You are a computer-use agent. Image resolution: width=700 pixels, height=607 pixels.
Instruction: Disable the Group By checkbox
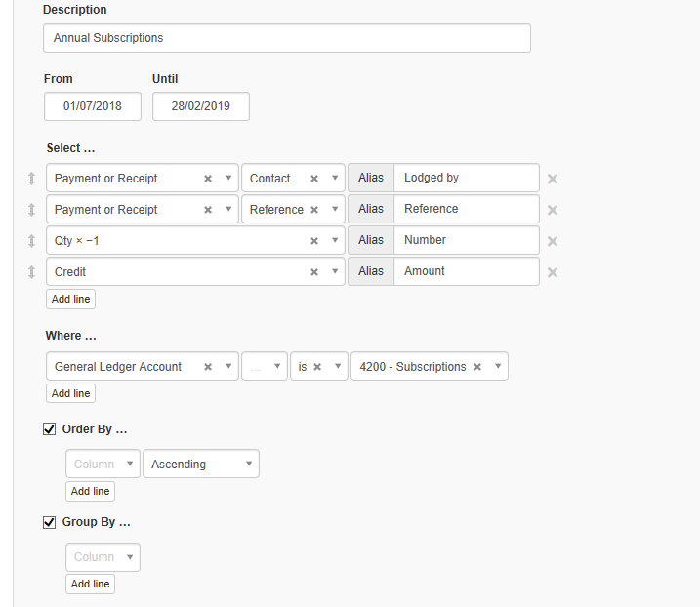tap(50, 522)
